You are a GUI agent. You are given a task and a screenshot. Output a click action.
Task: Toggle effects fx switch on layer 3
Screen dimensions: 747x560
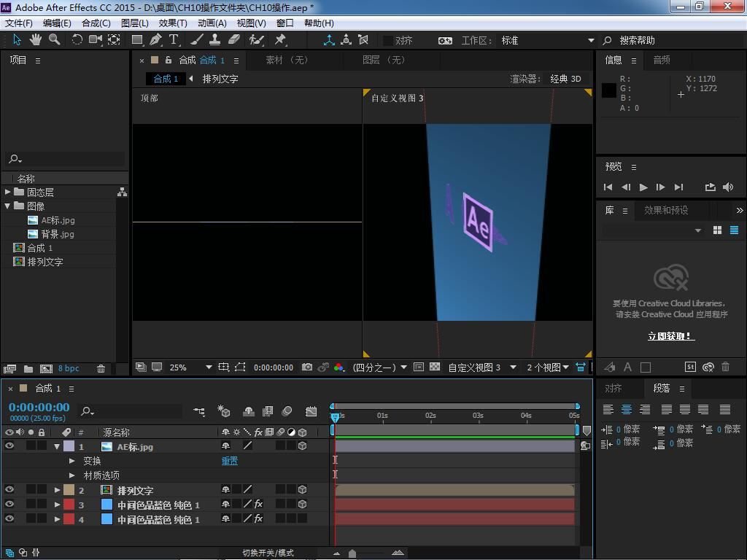pyautogui.click(x=258, y=504)
